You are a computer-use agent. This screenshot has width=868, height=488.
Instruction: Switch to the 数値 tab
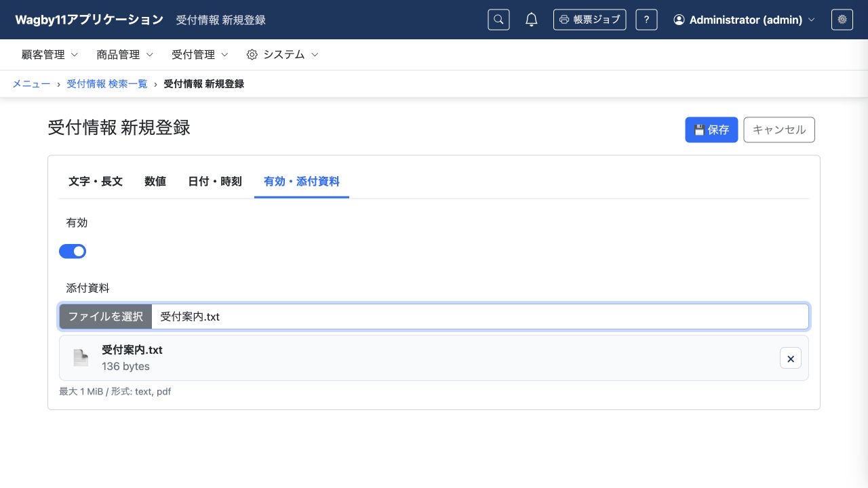[x=155, y=182]
